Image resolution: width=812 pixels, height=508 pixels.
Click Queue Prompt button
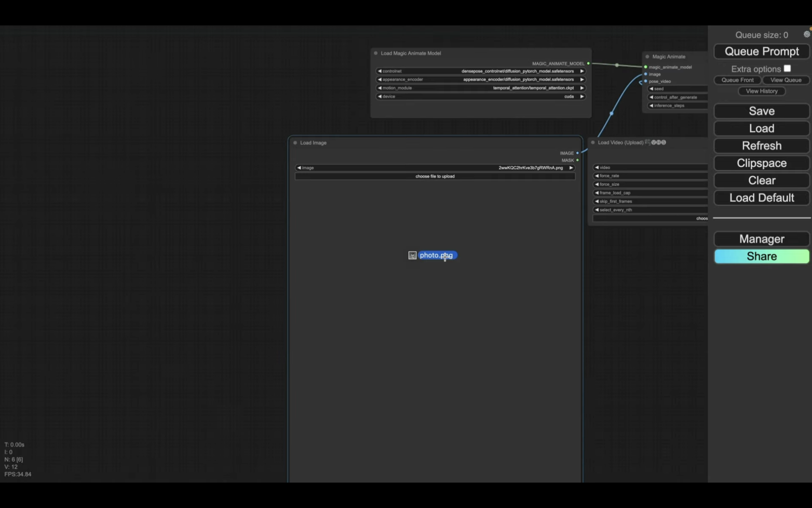tap(762, 51)
